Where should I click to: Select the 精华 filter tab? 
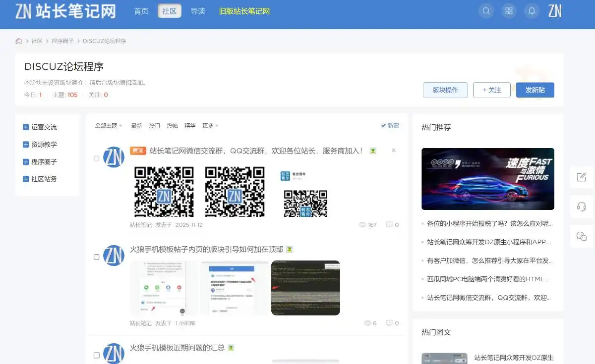190,126
